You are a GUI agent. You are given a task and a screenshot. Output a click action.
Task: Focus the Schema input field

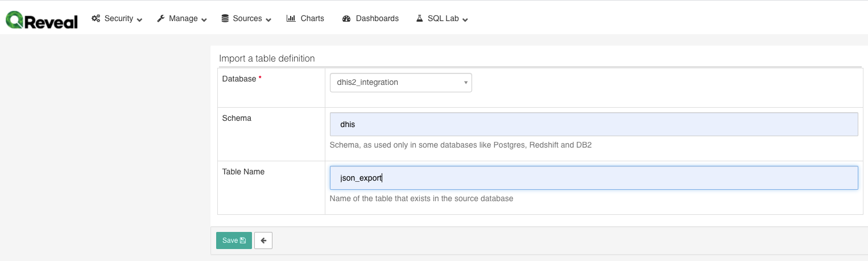593,124
